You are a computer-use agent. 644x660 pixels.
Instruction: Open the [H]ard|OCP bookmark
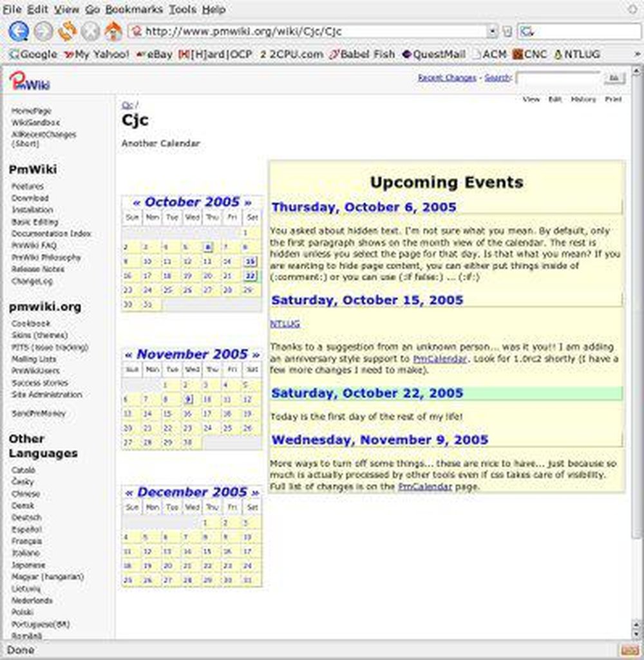click(215, 54)
